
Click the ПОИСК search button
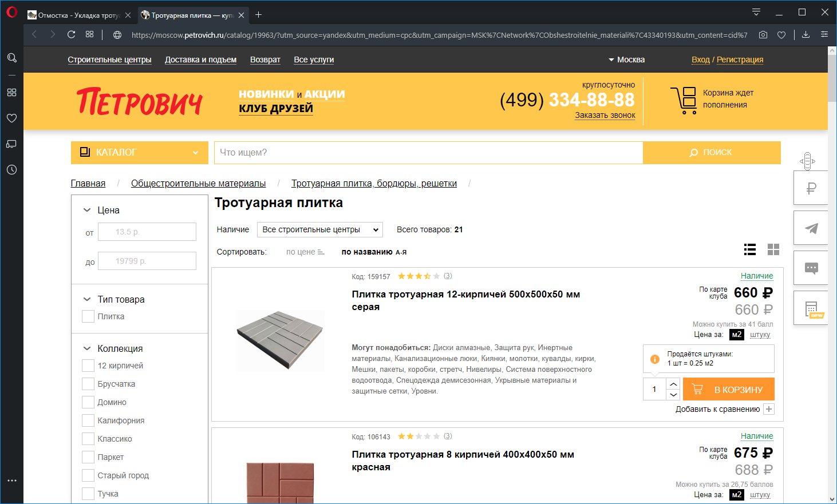coord(712,152)
